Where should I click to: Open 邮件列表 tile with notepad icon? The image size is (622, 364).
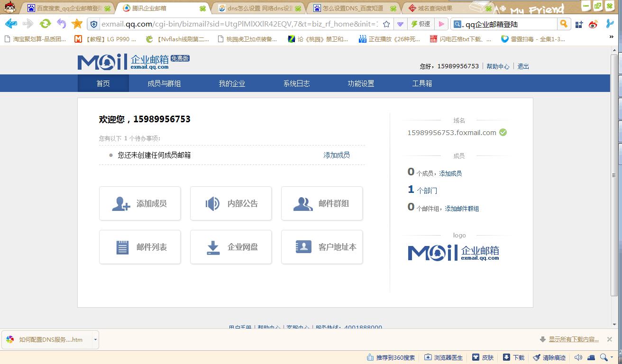(x=140, y=247)
